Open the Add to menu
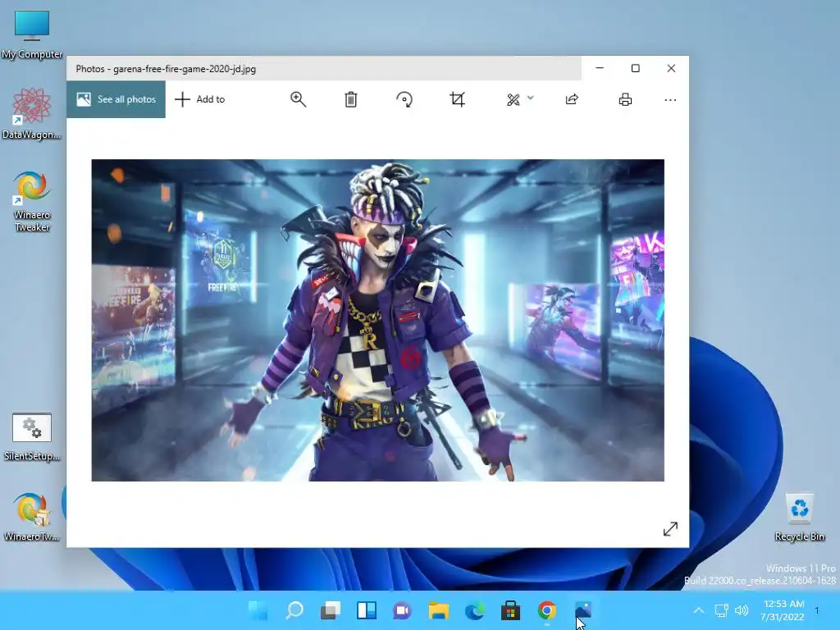 tap(200, 99)
